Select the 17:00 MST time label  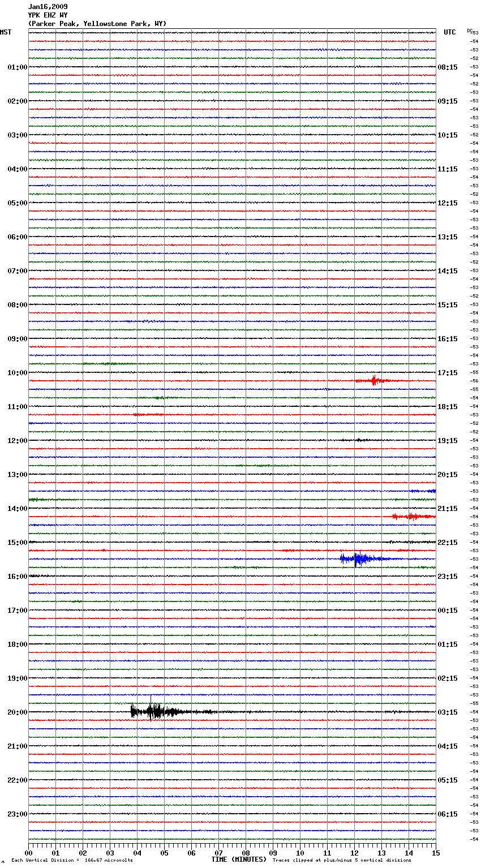[x=18, y=611]
